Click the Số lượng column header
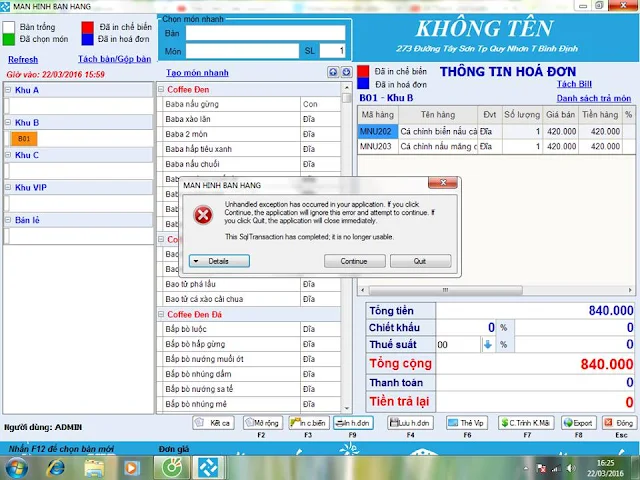640x480 pixels. point(522,115)
